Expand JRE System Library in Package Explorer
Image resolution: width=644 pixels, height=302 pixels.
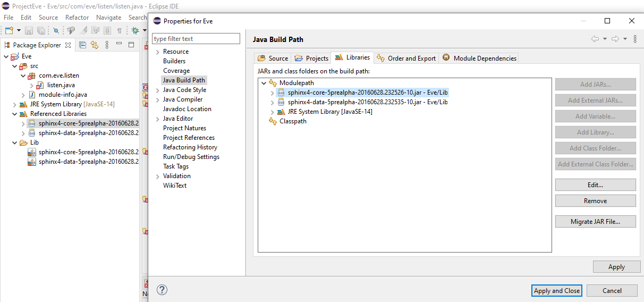pos(14,104)
